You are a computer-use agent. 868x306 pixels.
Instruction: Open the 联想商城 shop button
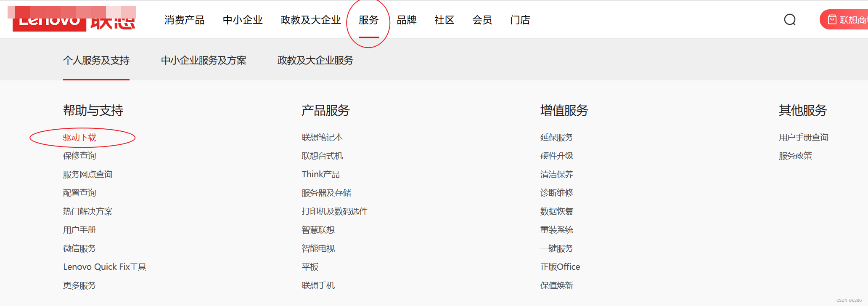coord(844,20)
